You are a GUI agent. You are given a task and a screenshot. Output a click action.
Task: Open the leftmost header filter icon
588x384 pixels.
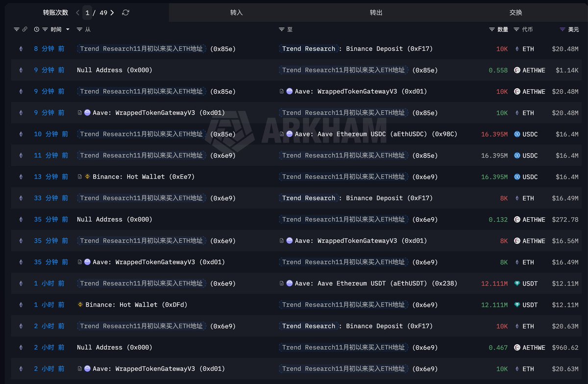click(16, 29)
